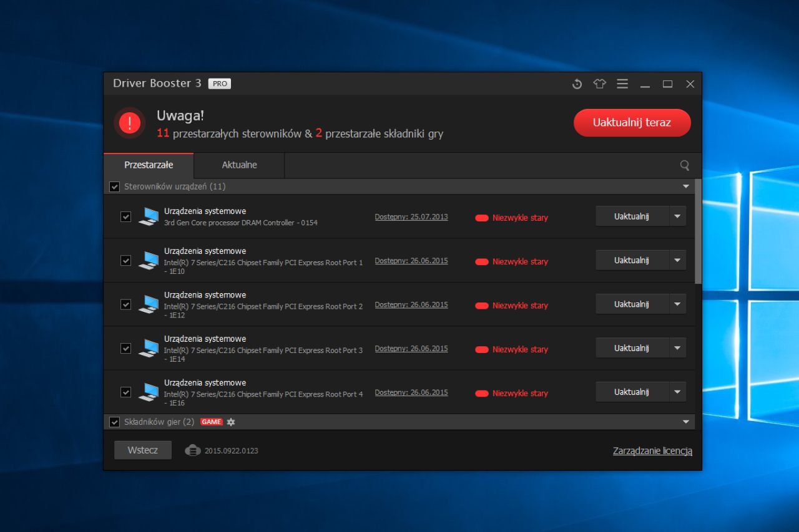Open the restore/history icon in title bar
This screenshot has width=799, height=532.
pos(577,84)
